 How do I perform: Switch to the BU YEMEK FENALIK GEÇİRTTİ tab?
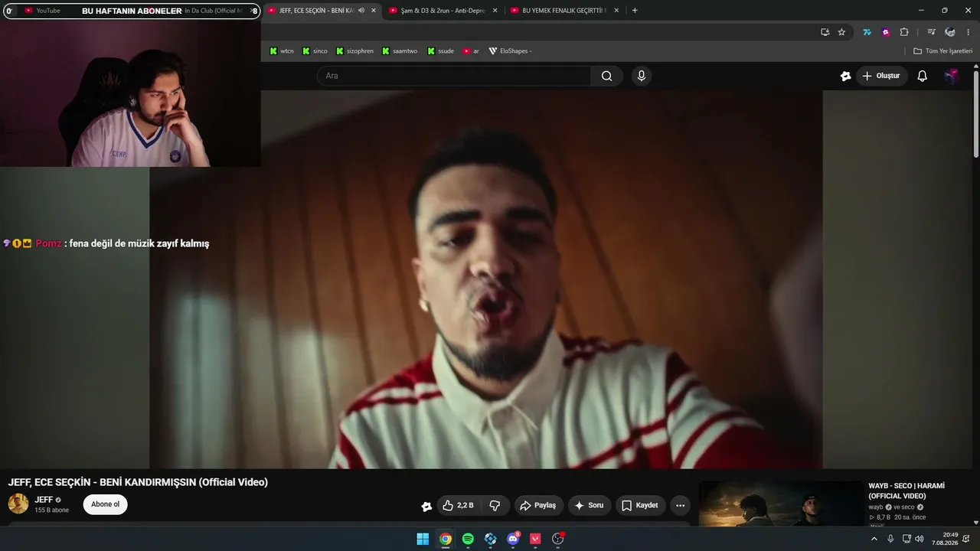coord(563,11)
